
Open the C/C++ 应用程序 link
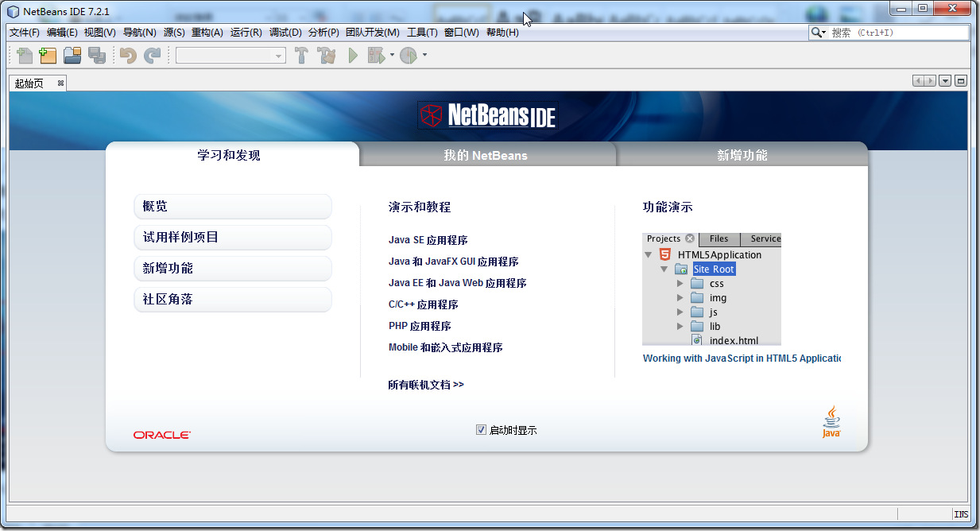[x=424, y=304]
